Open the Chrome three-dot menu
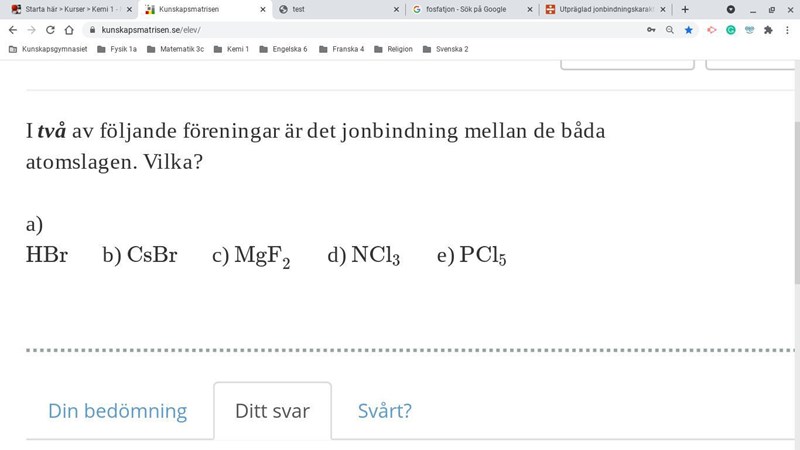Image resolution: width=800 pixels, height=450 pixels. click(787, 30)
